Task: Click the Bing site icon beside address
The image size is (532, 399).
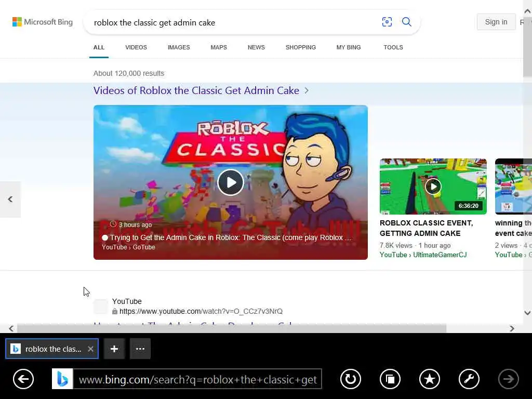Action: coord(62,379)
